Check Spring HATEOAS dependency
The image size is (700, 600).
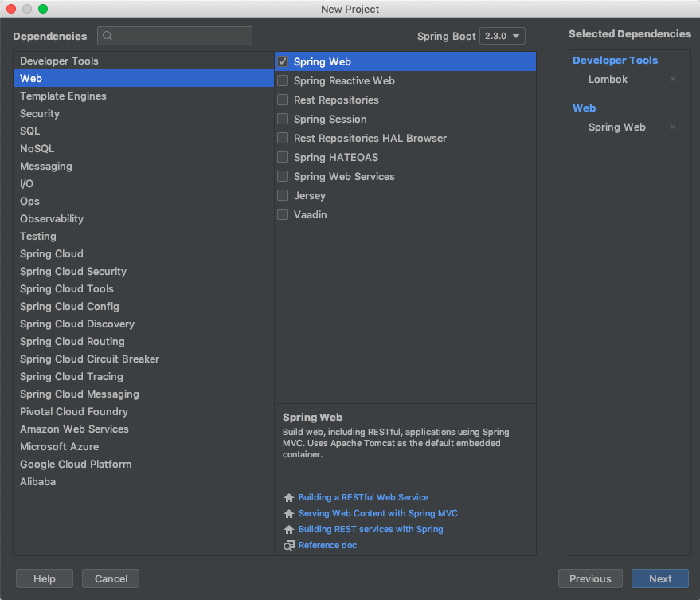click(283, 157)
